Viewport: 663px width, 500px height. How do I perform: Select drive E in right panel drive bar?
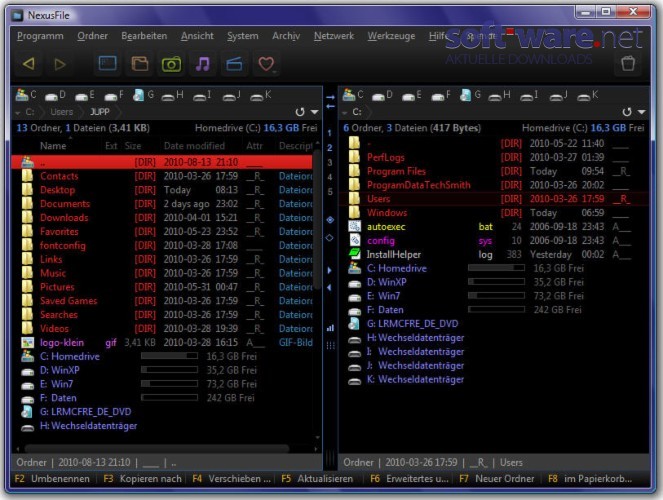click(411, 95)
